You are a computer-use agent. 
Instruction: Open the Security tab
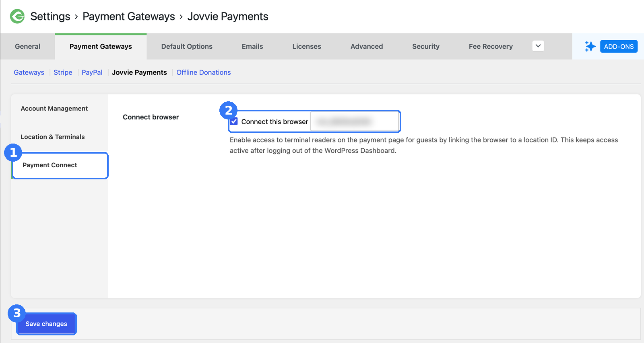pos(426,46)
